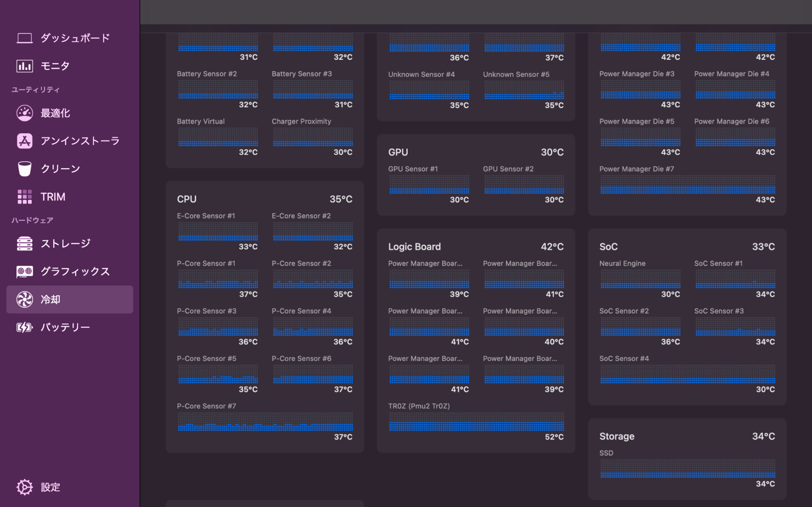Click the CPU section heading
812x507 pixels.
[187, 199]
